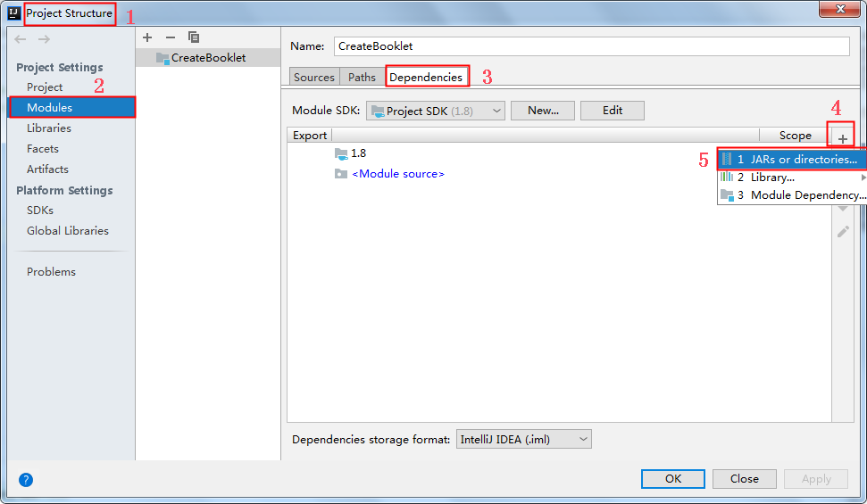Click the forward navigation arrow
This screenshot has height=504, width=867.
click(x=45, y=39)
